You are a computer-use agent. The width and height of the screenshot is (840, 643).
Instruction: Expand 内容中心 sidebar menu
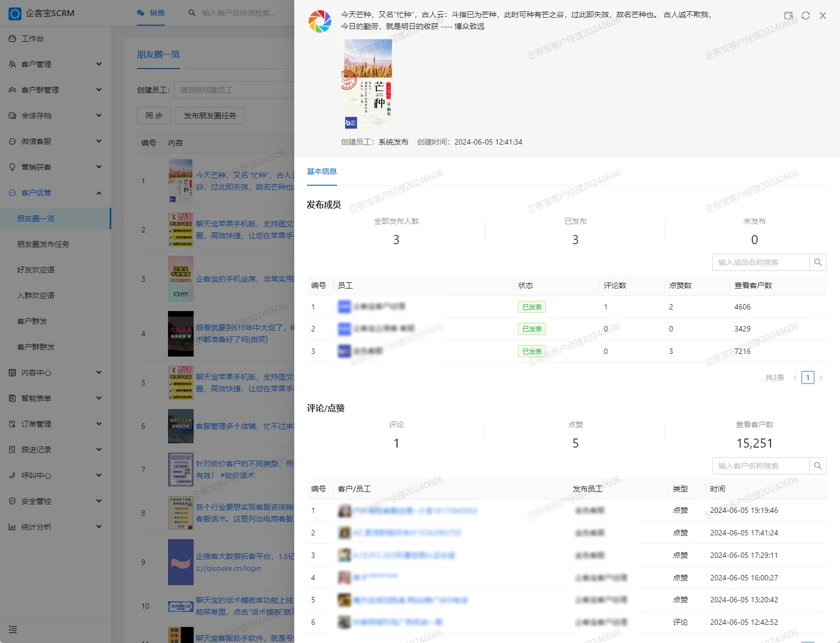click(x=56, y=373)
